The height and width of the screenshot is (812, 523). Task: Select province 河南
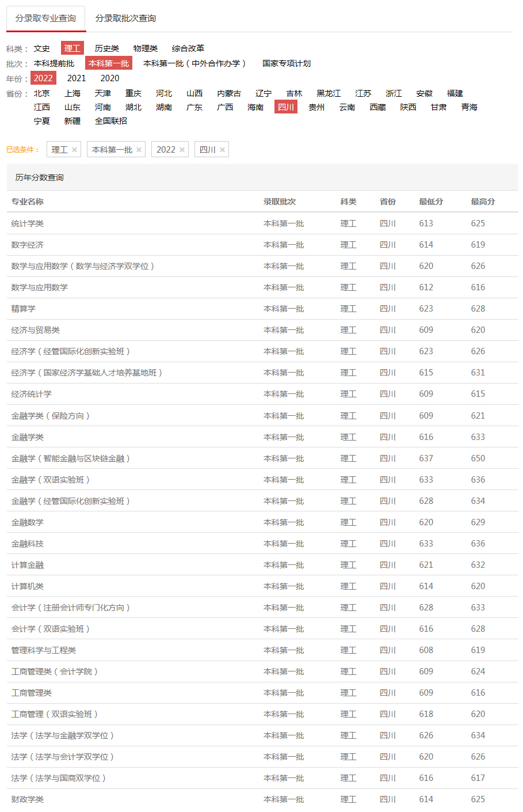pos(103,107)
